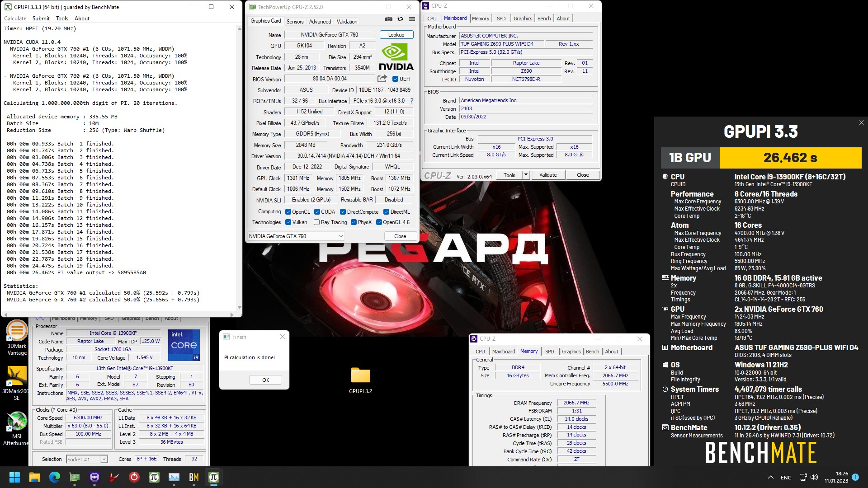Open the GPU selection dropdown in GPU-Z
This screenshot has height=488, width=868.
[x=296, y=236]
